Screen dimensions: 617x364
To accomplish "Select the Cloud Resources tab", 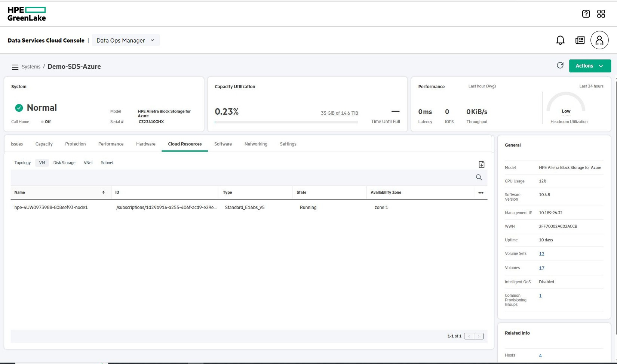I will [185, 144].
